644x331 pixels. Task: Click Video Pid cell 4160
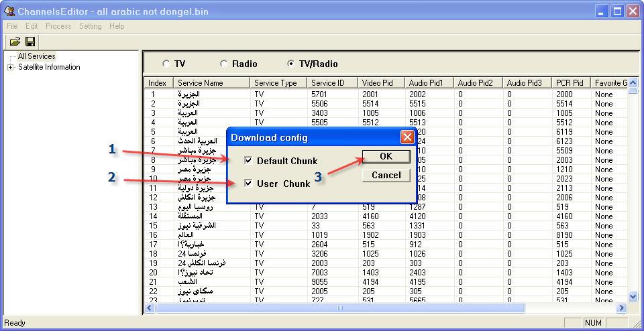tap(370, 216)
